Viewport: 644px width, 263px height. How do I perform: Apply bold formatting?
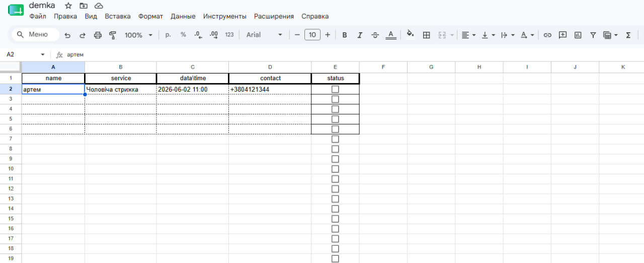point(345,35)
